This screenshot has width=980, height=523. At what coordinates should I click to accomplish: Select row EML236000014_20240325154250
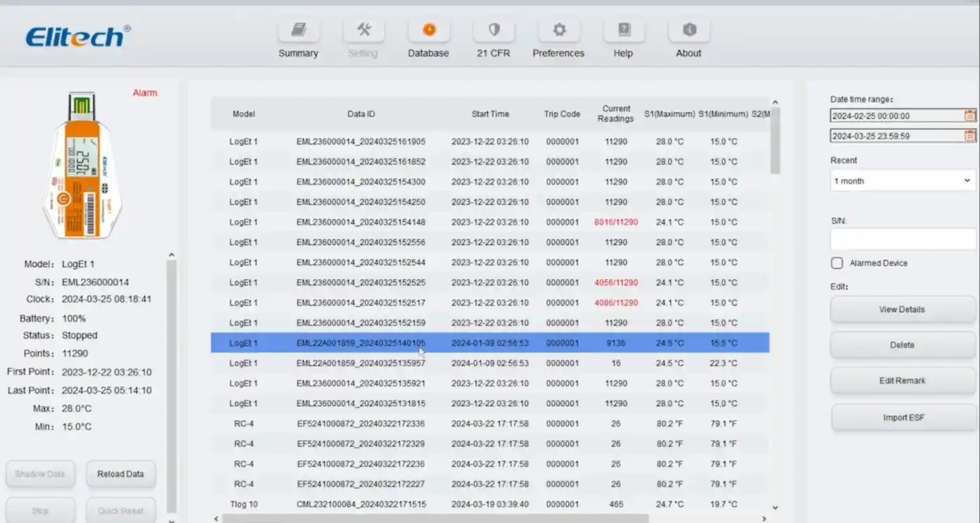490,202
